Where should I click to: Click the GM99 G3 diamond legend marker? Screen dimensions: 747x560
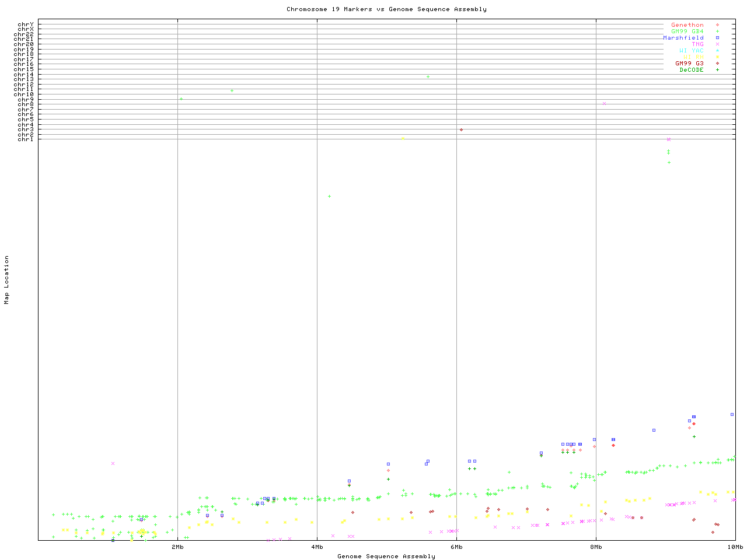tap(717, 64)
